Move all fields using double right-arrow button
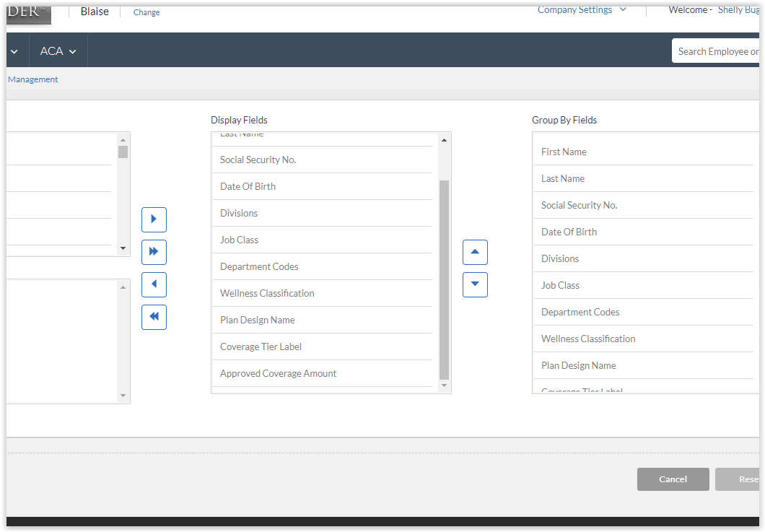The image size is (765, 532). (154, 252)
